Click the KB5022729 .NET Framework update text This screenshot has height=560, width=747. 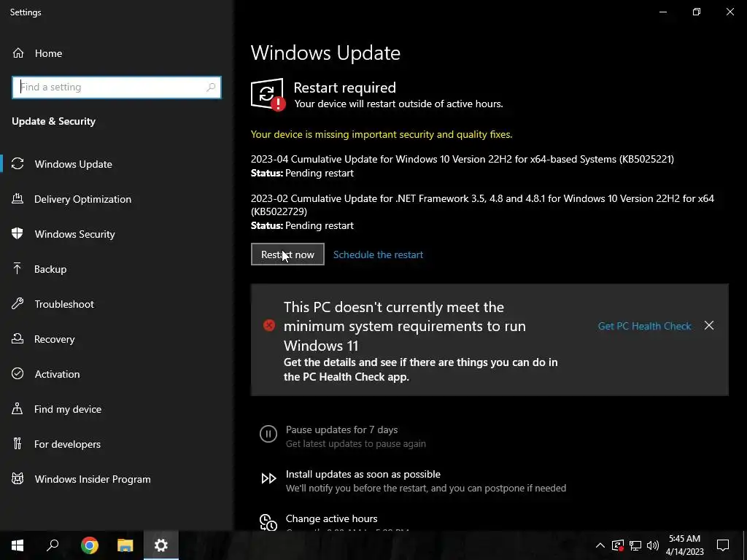click(482, 205)
